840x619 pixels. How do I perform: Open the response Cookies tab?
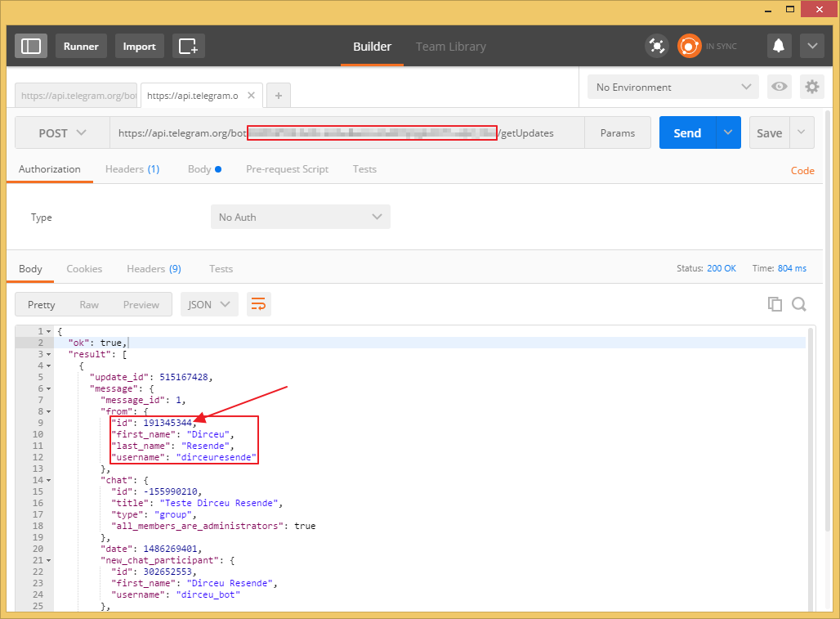pyautogui.click(x=84, y=269)
